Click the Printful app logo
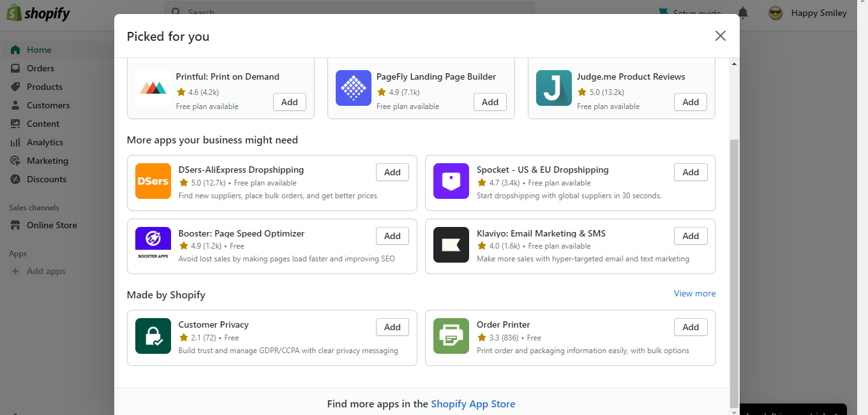The image size is (868, 415). coord(153,88)
